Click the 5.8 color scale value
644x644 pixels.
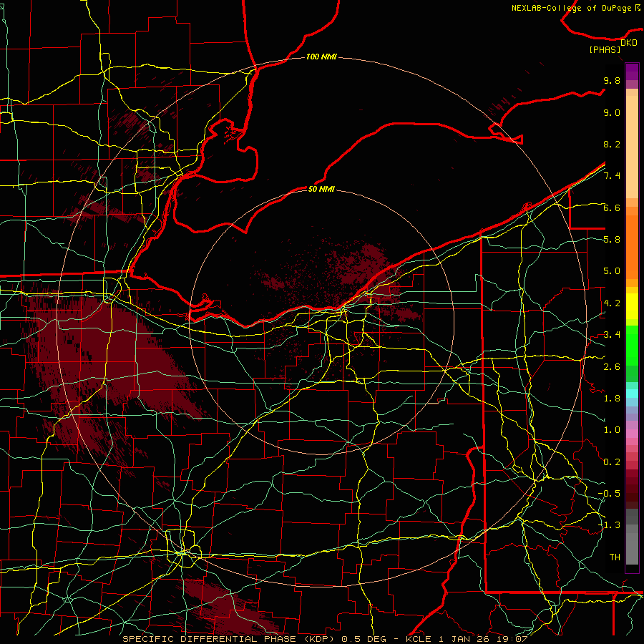click(612, 240)
